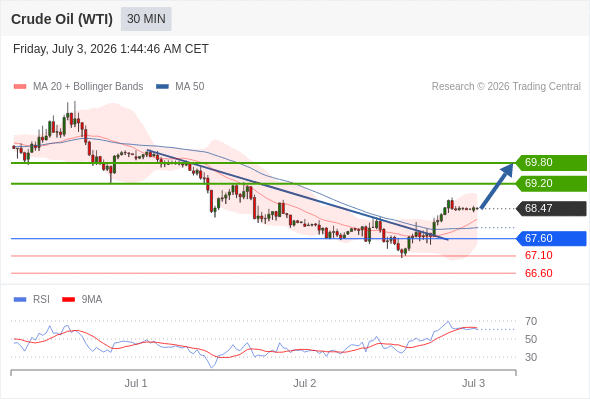Image resolution: width=590 pixels, height=400 pixels.
Task: Click the red 66.60 support label
Action: pos(538,273)
